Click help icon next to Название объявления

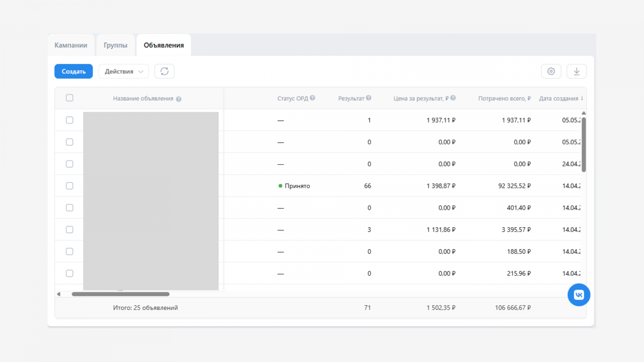[179, 99]
